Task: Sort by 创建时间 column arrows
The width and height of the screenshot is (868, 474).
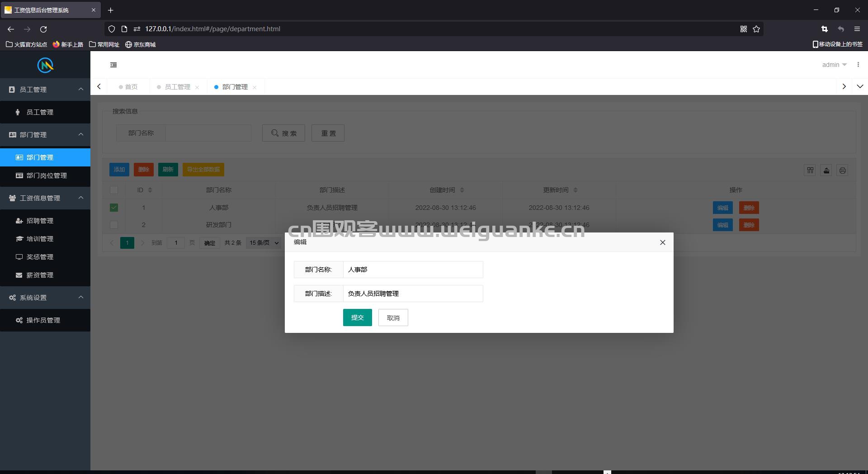Action: coord(462,190)
